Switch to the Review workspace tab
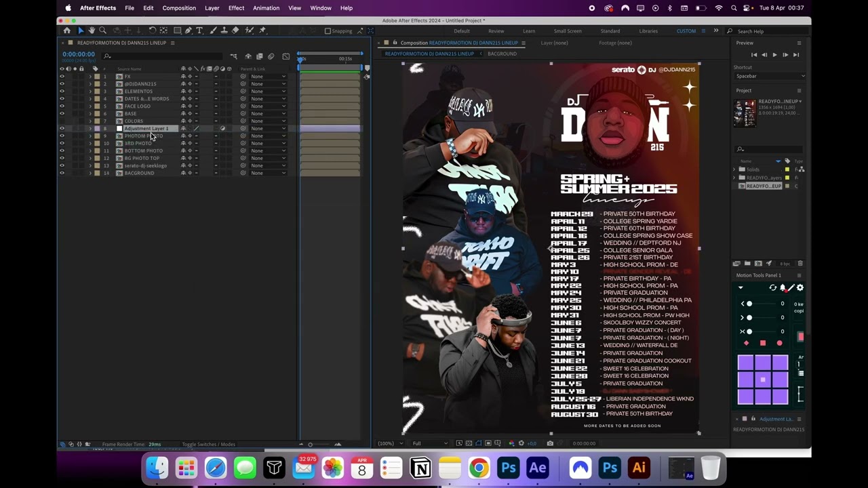 click(496, 31)
